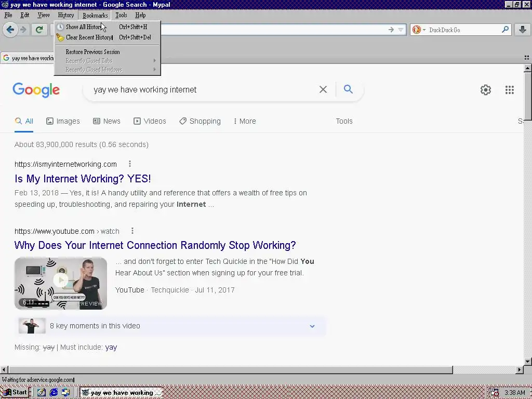532x399 pixels.
Task: Open the DuckDuckGo search engine selector
Action: pos(419,30)
